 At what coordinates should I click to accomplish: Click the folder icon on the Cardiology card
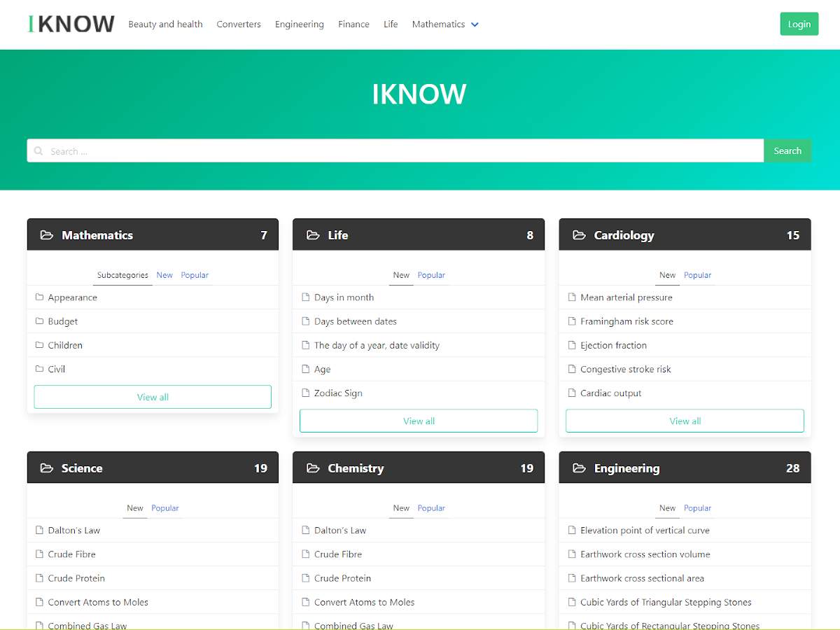(x=578, y=235)
